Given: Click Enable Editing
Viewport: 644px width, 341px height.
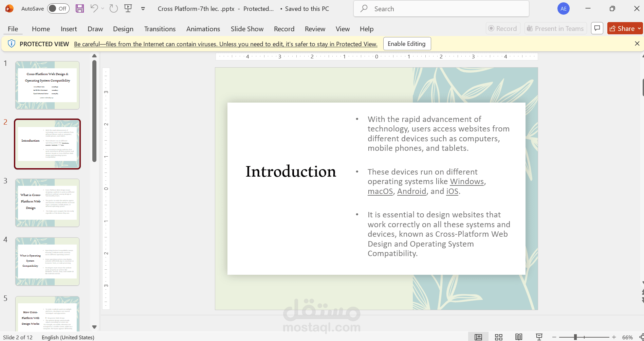Looking at the screenshot, I should pos(407,44).
